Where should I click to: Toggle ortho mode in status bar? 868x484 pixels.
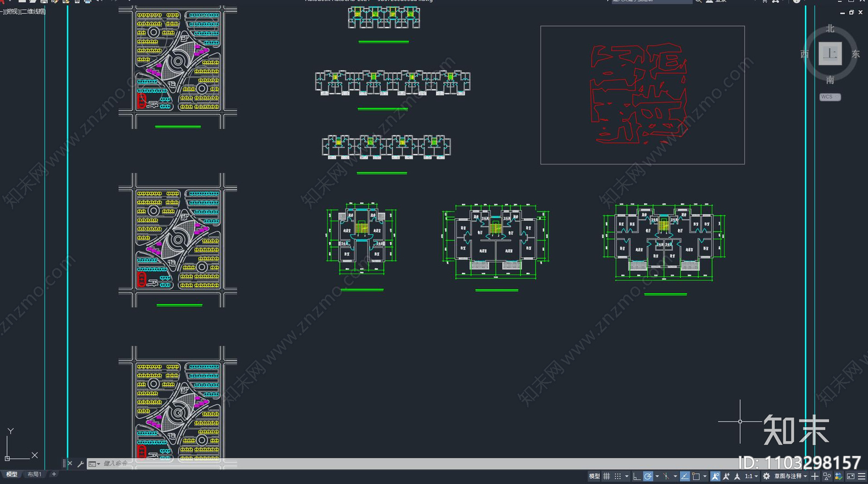point(637,476)
